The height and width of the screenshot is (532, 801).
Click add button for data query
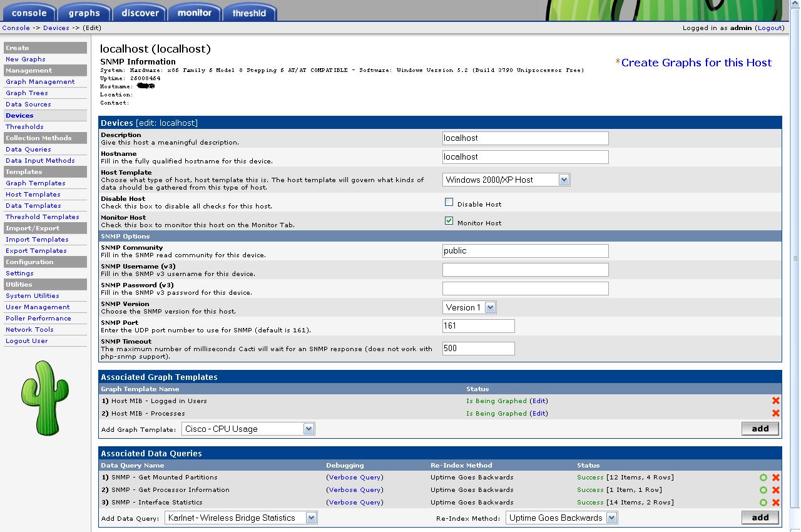760,518
